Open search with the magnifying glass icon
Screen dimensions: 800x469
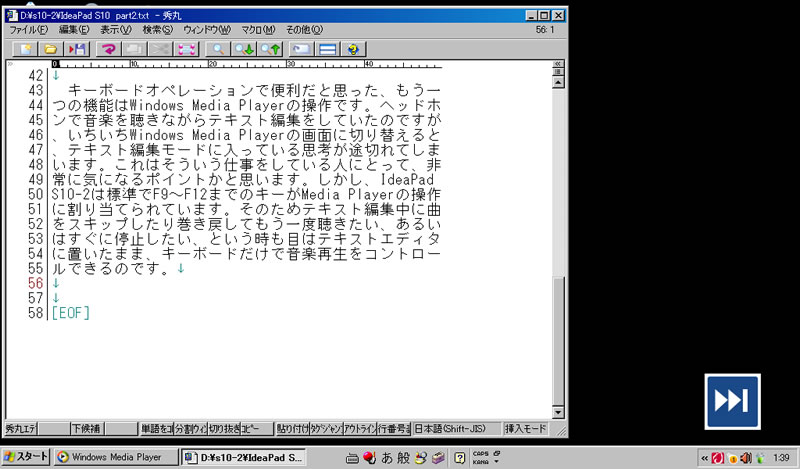click(x=217, y=48)
